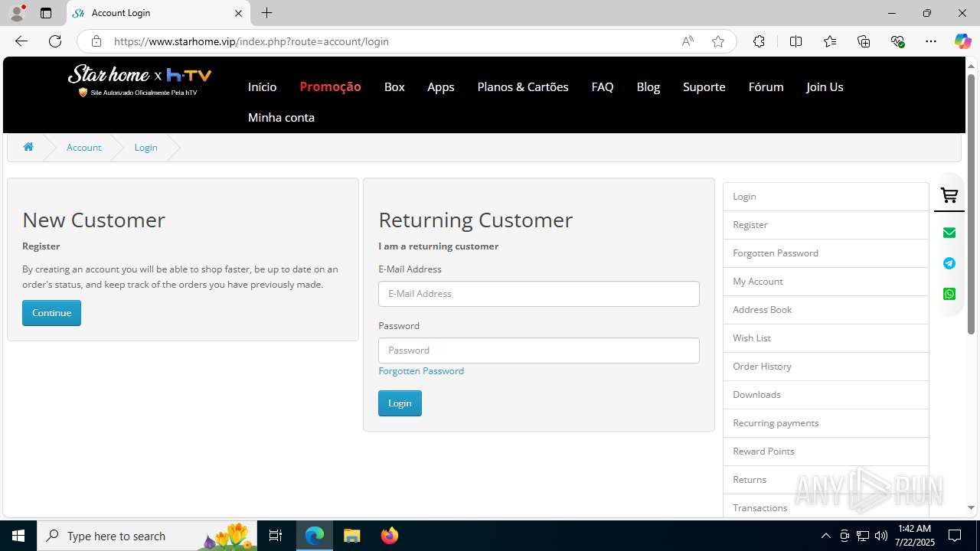This screenshot has width=980, height=551.
Task: Open Collections icon
Action: point(864,41)
